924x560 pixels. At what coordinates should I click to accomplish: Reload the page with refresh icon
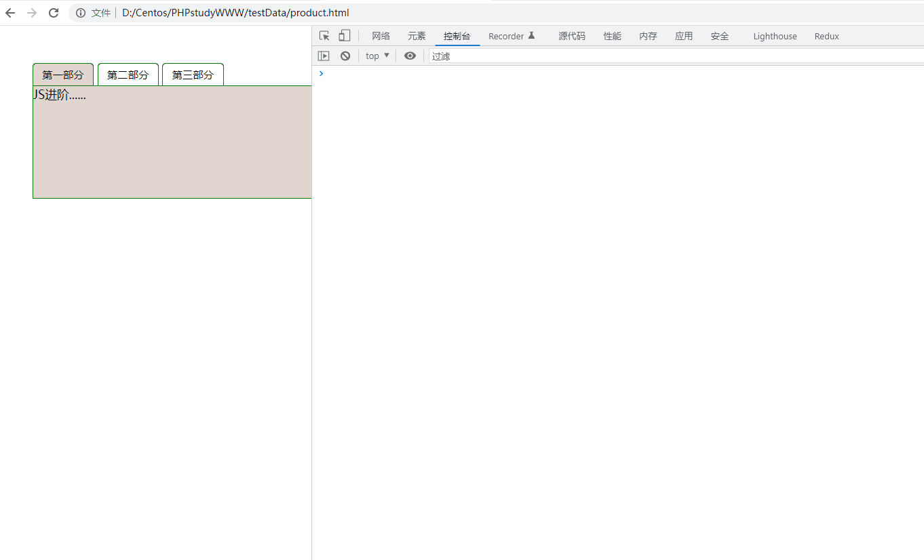[x=54, y=13]
